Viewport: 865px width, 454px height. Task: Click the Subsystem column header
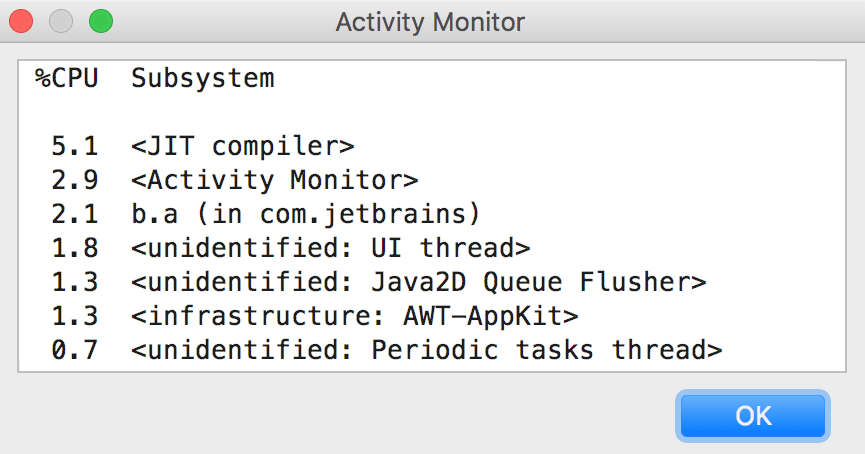point(203,78)
